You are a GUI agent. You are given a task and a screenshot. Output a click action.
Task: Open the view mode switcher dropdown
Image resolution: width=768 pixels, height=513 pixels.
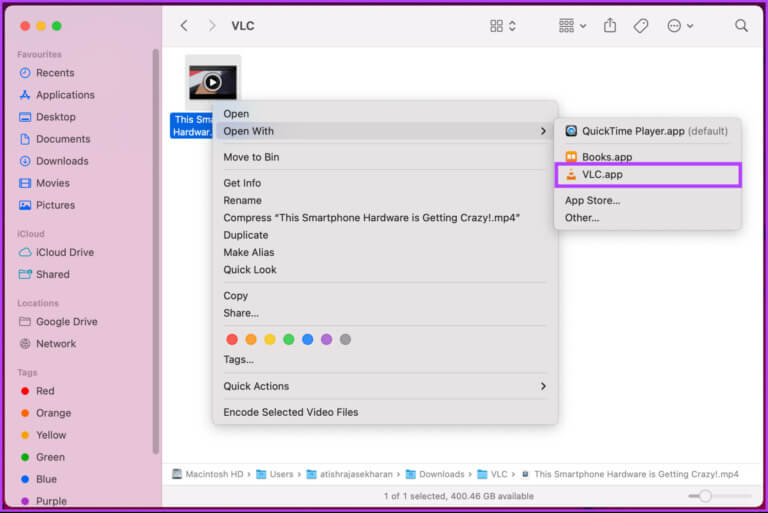503,26
